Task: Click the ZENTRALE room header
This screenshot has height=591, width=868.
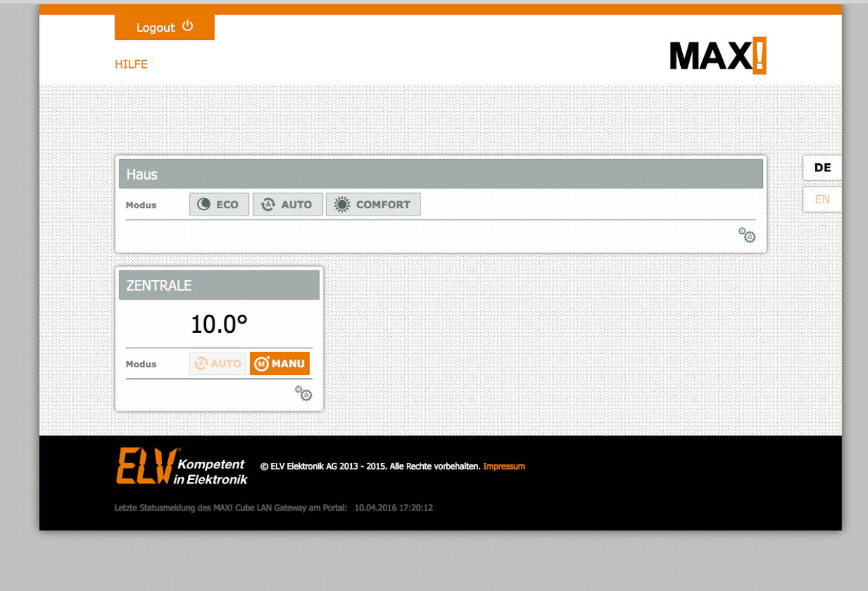Action: pyautogui.click(x=219, y=285)
